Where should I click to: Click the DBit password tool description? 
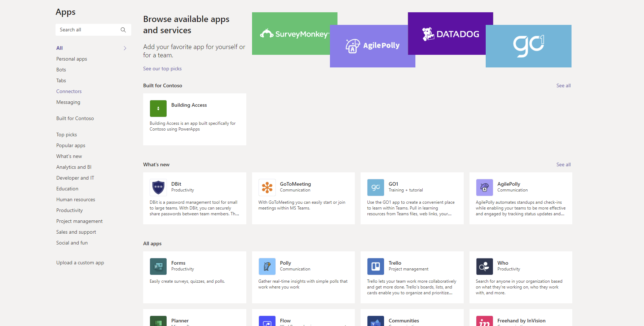(x=194, y=208)
